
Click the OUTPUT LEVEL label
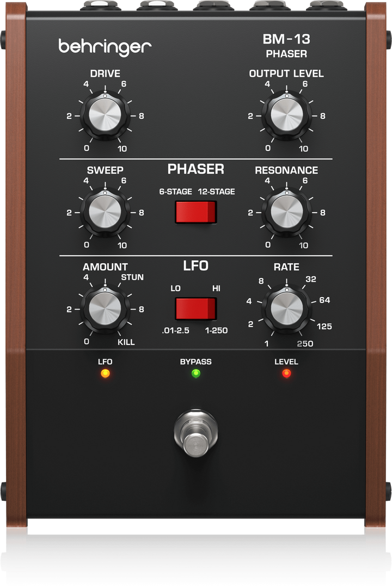click(x=286, y=74)
